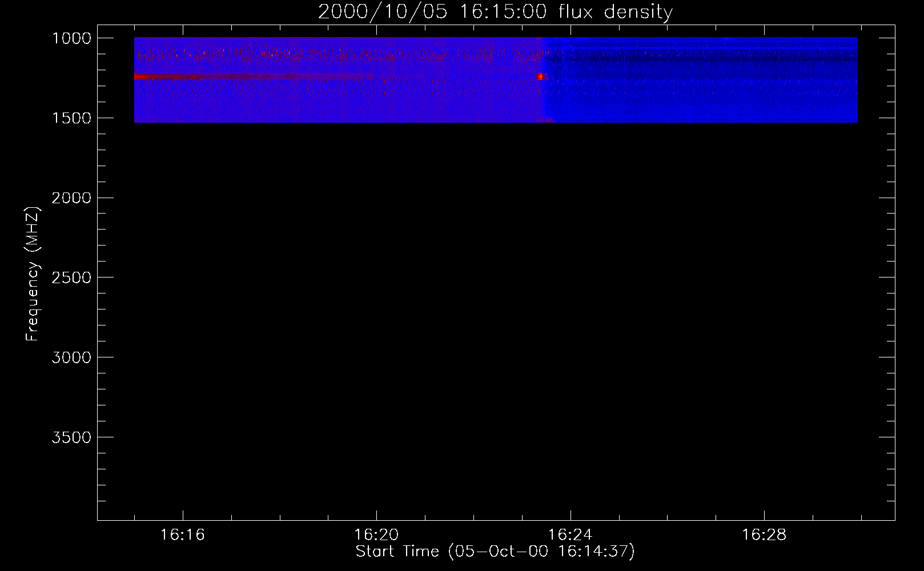The image size is (924, 571).
Task: Click the 3000 frequency tick label
Action: [71, 357]
